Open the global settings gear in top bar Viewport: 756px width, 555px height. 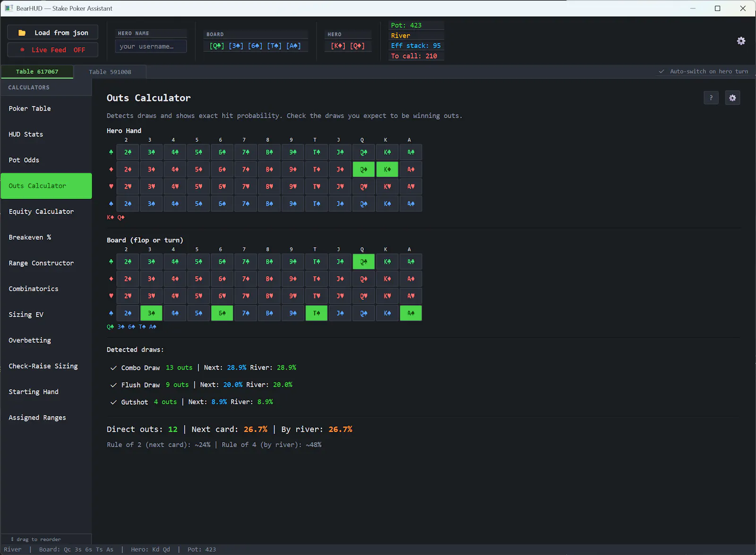741,41
